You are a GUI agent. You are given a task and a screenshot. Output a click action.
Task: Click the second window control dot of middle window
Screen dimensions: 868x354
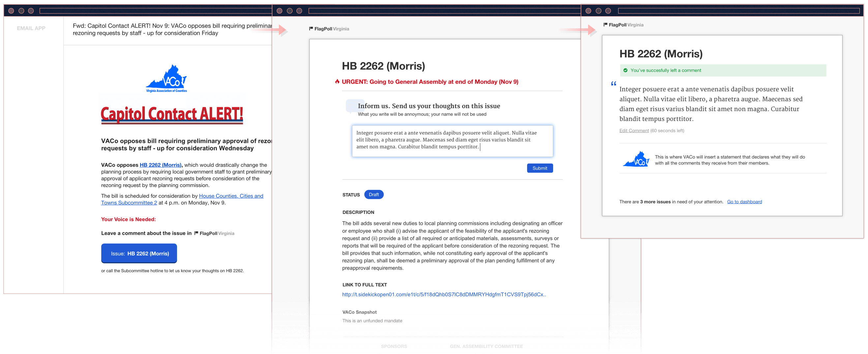(x=289, y=11)
